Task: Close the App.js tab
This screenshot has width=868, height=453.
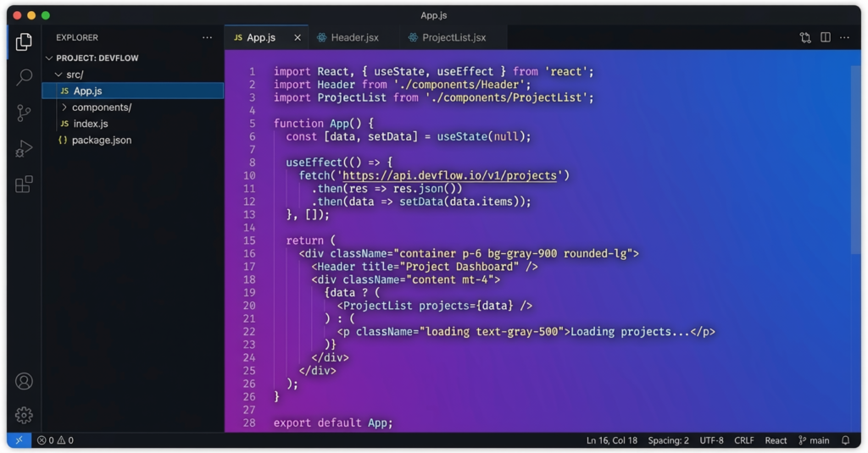Action: point(298,37)
